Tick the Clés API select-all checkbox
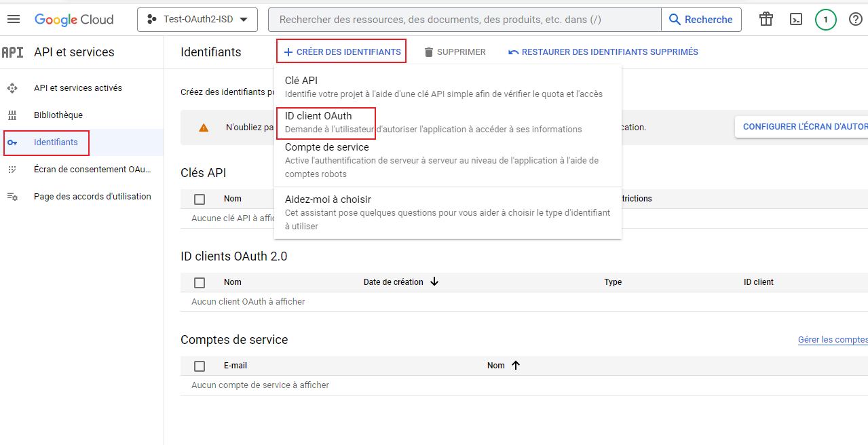868x445 pixels. 200,199
